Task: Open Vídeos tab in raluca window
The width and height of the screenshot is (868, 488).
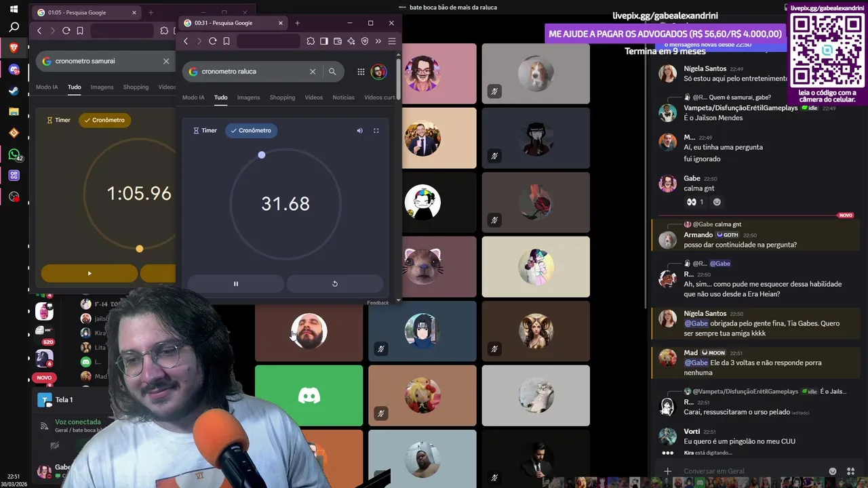Action: [314, 98]
